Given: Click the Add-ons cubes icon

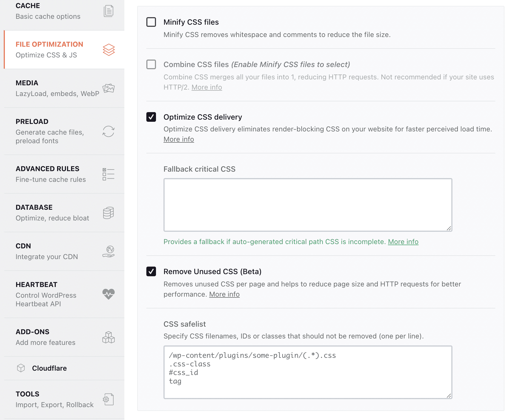Looking at the screenshot, I should coord(108,337).
